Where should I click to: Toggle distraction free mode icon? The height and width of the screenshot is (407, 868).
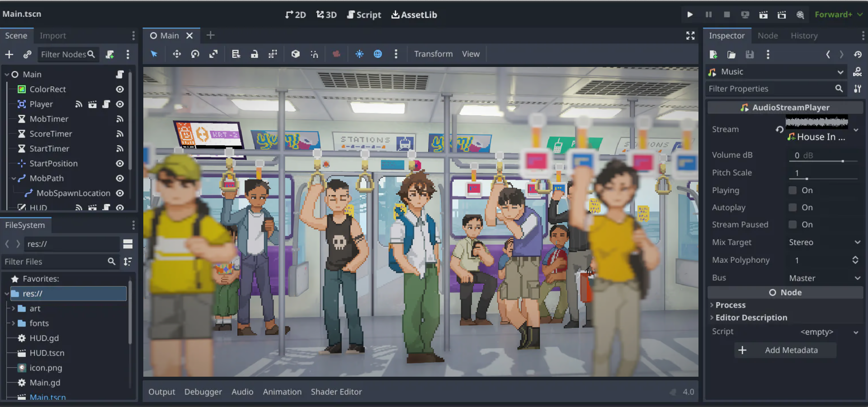pyautogui.click(x=690, y=36)
